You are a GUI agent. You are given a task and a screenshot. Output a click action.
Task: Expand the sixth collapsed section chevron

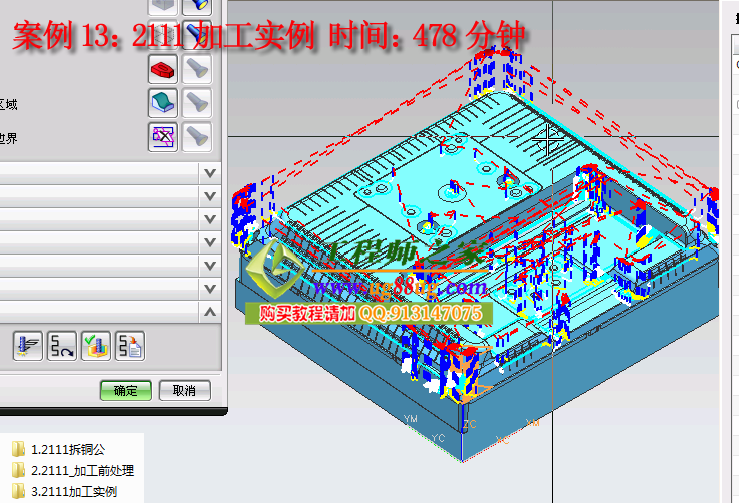(210, 289)
